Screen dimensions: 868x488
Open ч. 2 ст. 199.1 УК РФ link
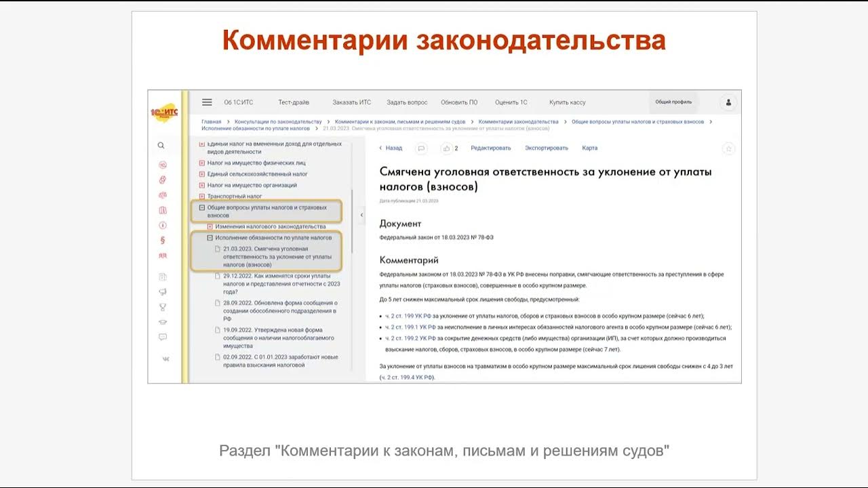coord(412,327)
